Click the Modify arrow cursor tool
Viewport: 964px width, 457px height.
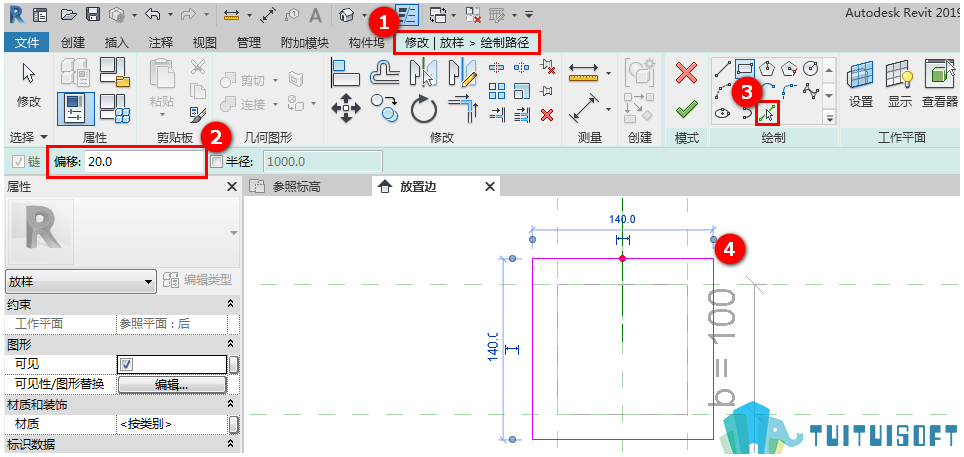pyautogui.click(x=29, y=73)
